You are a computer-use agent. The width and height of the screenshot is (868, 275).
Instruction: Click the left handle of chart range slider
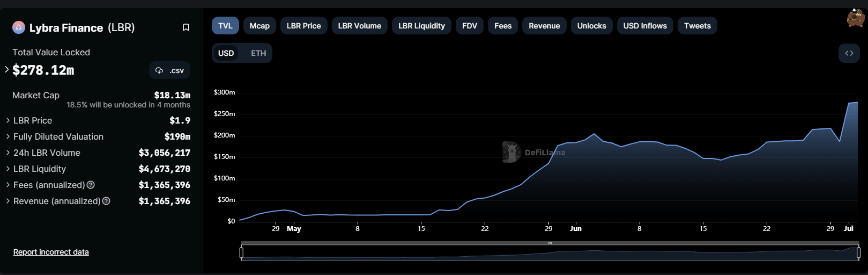pos(241,252)
